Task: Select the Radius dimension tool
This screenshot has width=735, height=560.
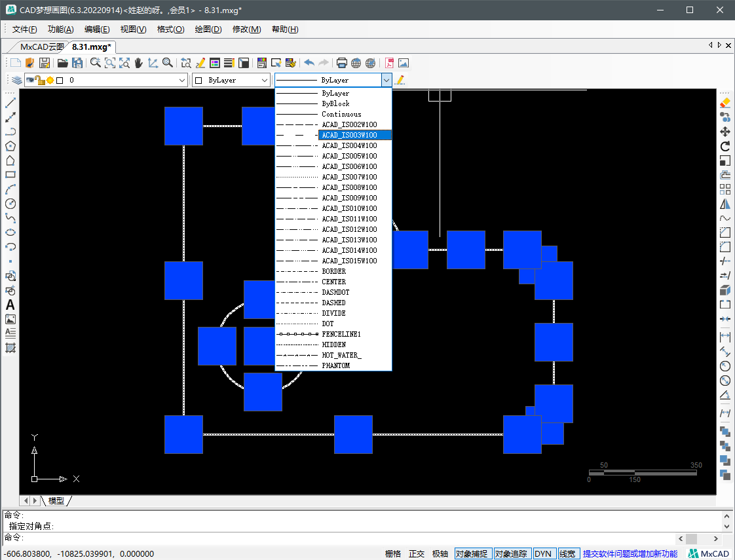Action: pyautogui.click(x=725, y=366)
